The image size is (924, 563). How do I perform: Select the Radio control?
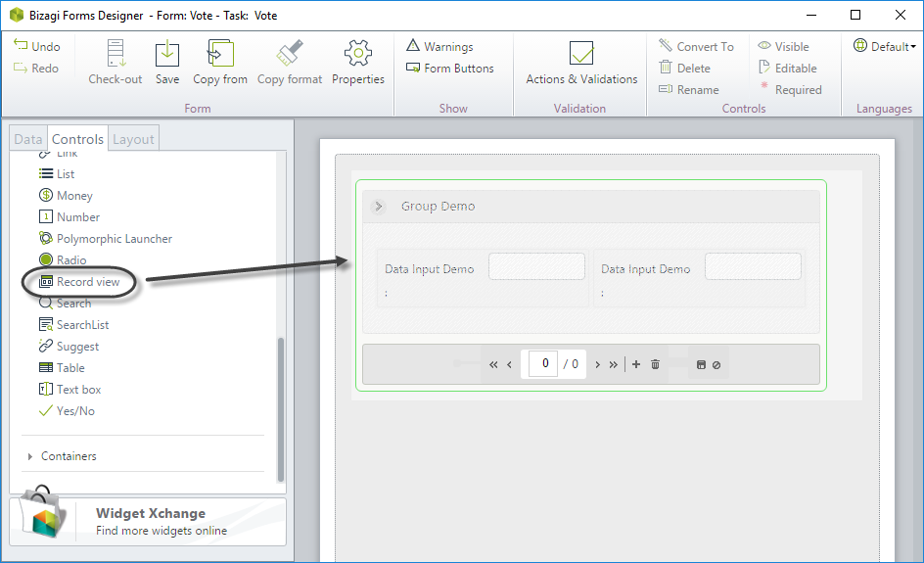coord(63,260)
